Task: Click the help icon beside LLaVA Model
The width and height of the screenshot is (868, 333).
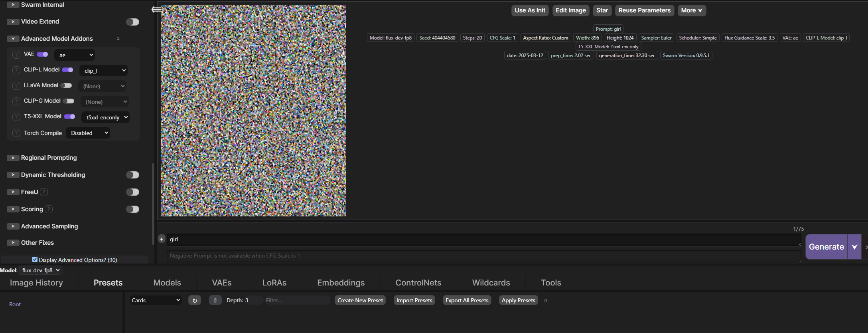Action: tap(16, 86)
